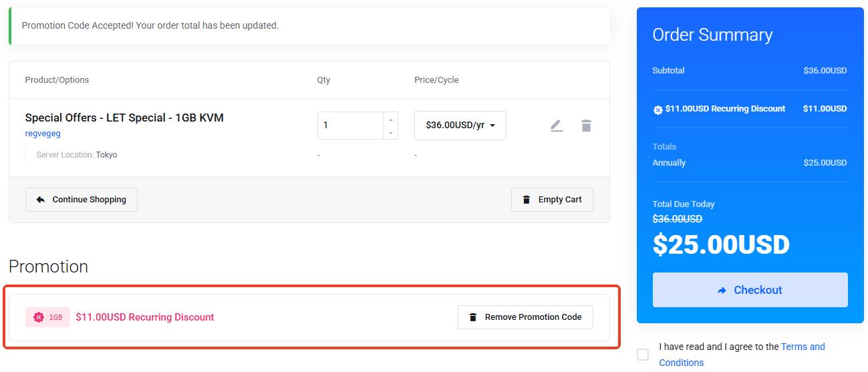Screen dimensions: 868x372
Task: Click the Empty Cart button label
Action: [559, 200]
